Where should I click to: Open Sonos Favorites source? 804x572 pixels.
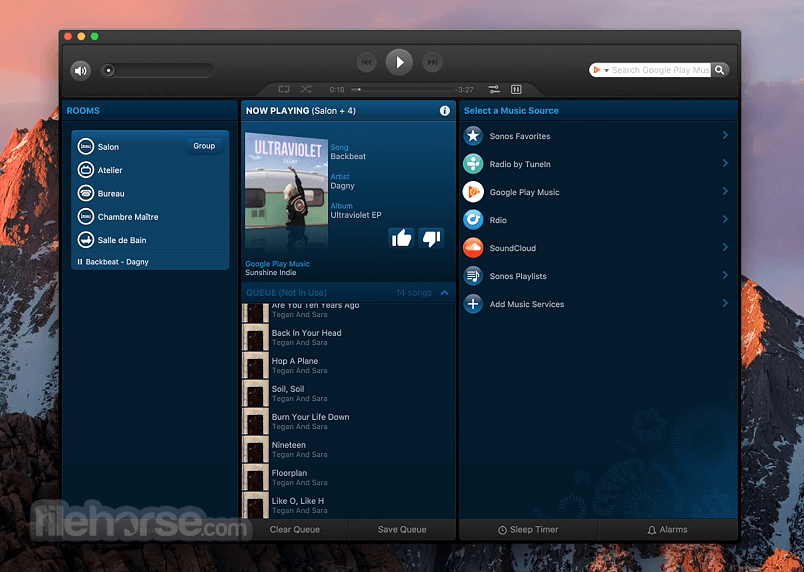click(x=598, y=136)
